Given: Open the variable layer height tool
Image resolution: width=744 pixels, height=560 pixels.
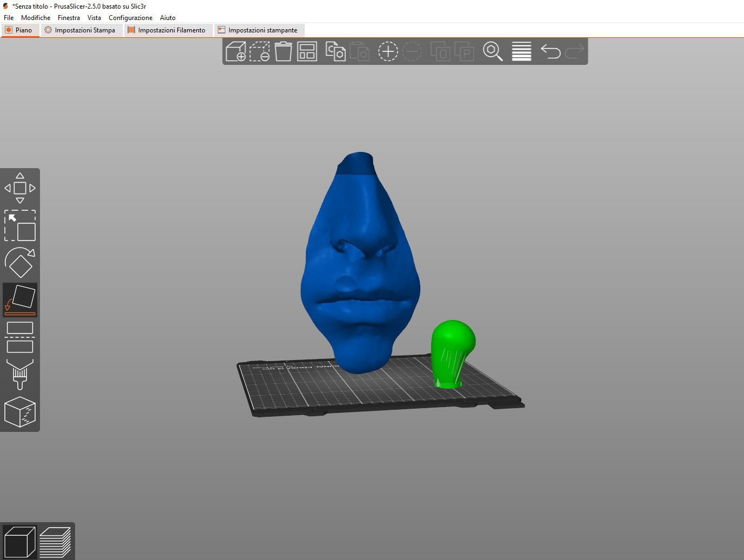Looking at the screenshot, I should [521, 51].
